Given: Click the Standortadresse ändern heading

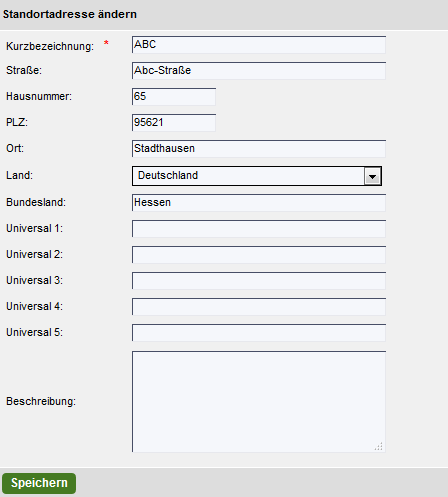Looking at the screenshot, I should (70, 14).
